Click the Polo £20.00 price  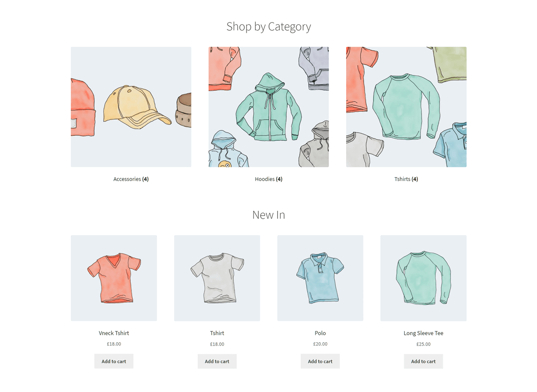pos(320,344)
